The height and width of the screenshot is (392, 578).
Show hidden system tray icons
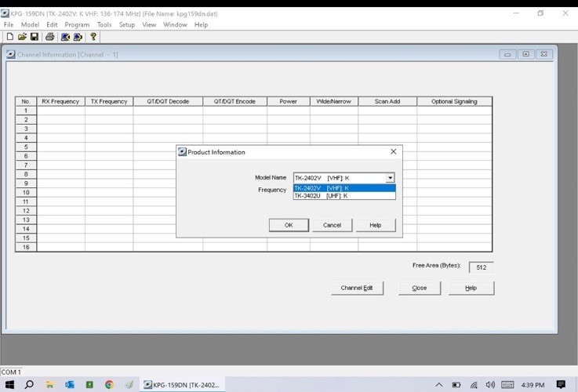click(438, 385)
